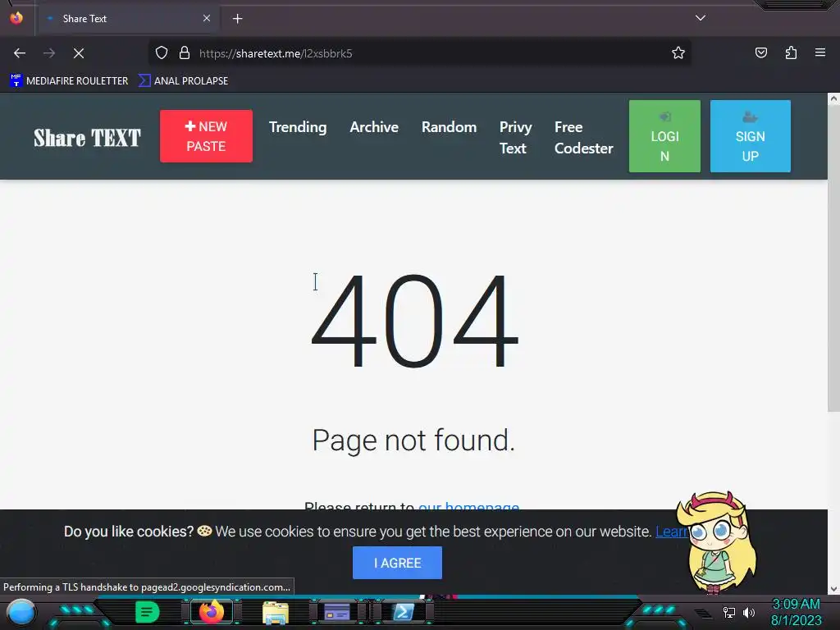View site security via the padlock icon
The image size is (840, 630).
coord(185,53)
